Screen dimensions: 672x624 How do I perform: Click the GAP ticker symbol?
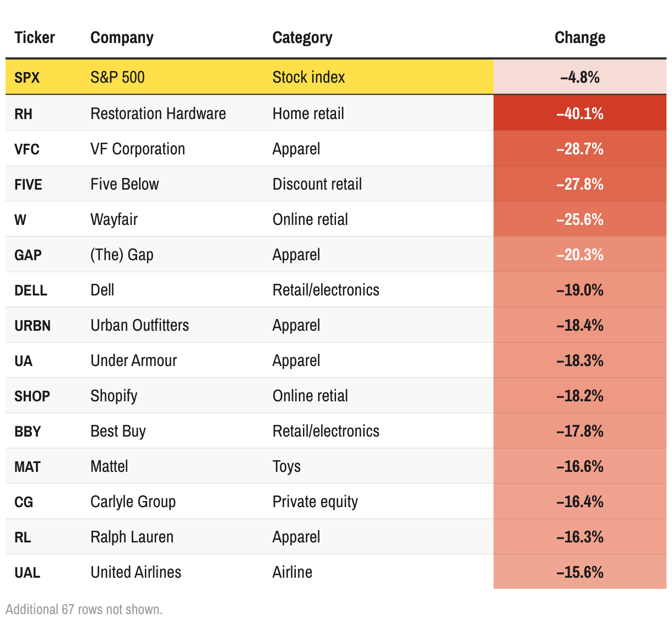[x=28, y=255]
